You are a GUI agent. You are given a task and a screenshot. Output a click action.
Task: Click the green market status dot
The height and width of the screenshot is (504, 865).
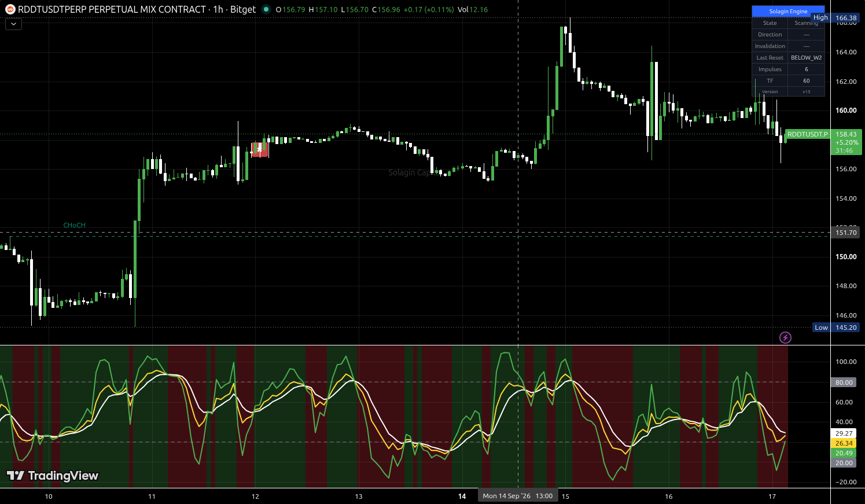(266, 9)
